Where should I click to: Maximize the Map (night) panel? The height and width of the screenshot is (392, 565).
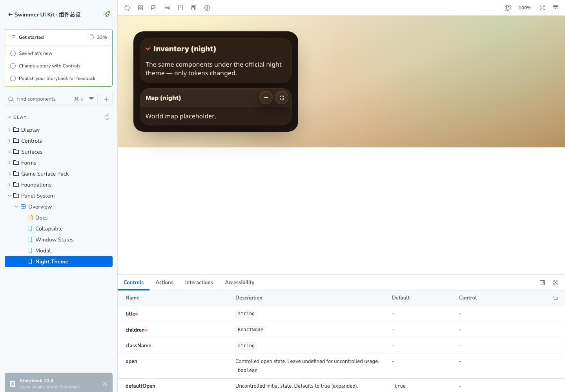coord(282,98)
